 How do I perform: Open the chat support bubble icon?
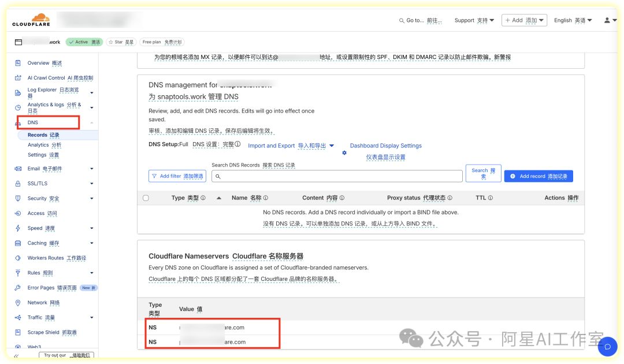click(x=607, y=347)
